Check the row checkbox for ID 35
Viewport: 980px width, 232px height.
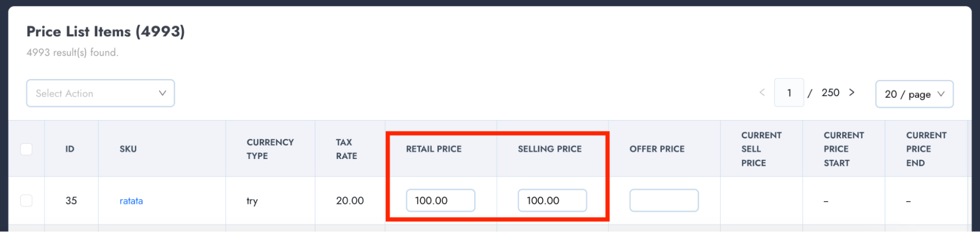click(26, 201)
